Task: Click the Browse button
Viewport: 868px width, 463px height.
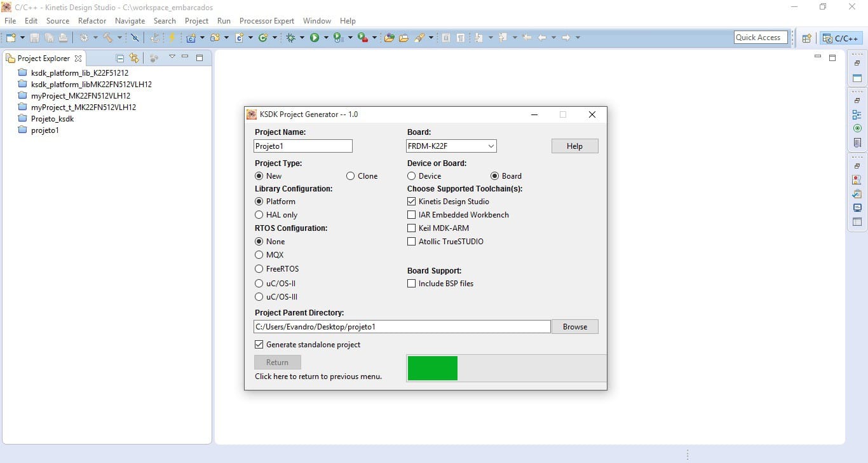Action: point(574,327)
